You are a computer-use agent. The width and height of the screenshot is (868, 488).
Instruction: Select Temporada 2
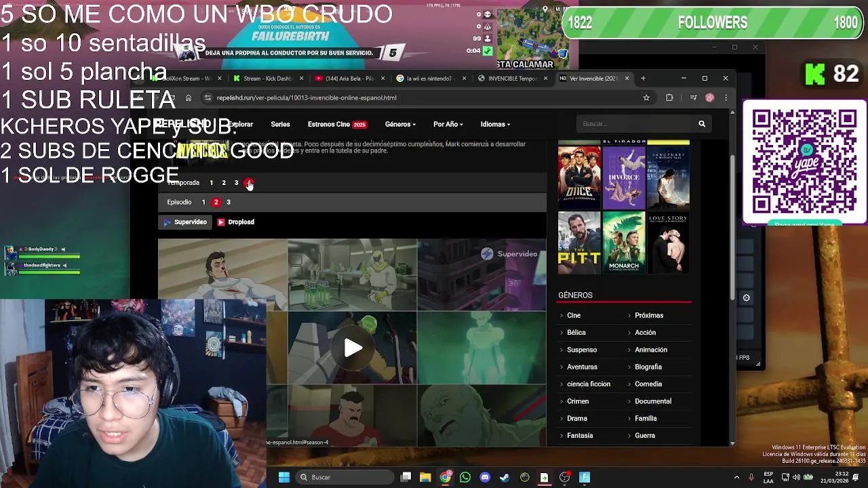pos(224,183)
